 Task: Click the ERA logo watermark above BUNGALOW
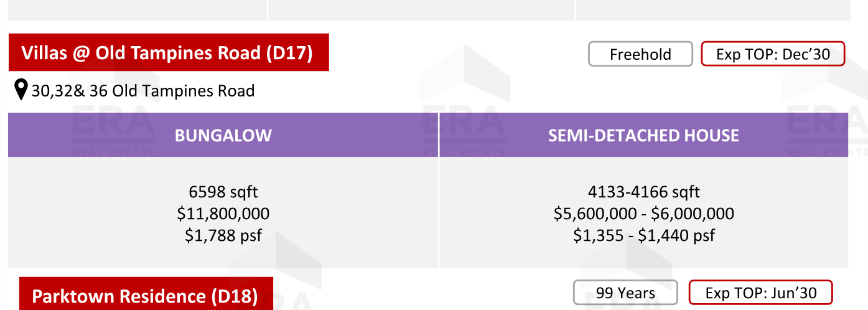pos(113,118)
